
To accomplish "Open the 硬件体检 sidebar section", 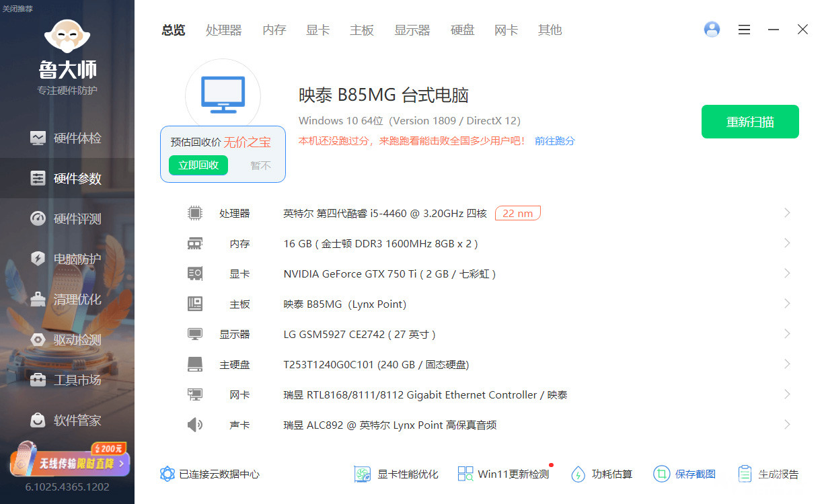I will [x=67, y=138].
